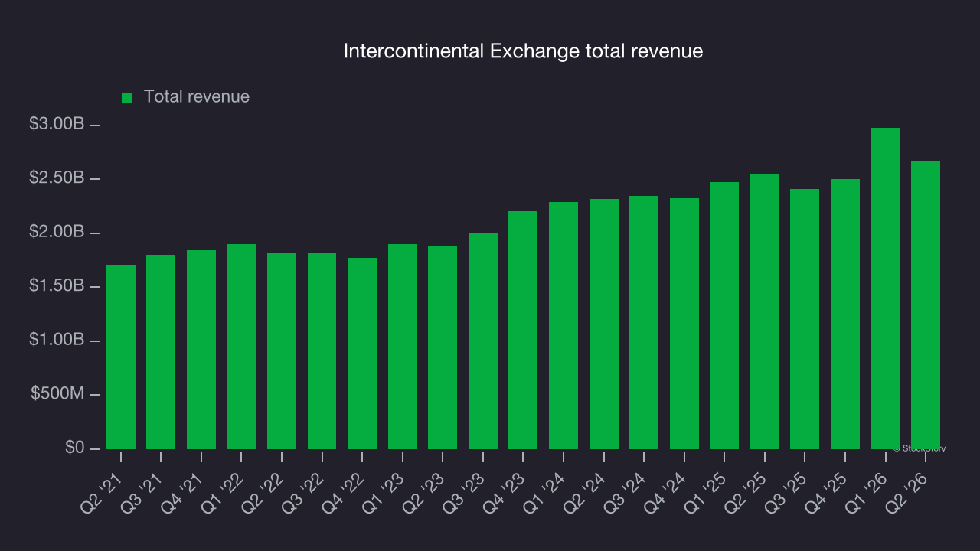Select the tallest Q1 '26 revenue bar
This screenshot has height=551, width=980.
click(x=886, y=289)
